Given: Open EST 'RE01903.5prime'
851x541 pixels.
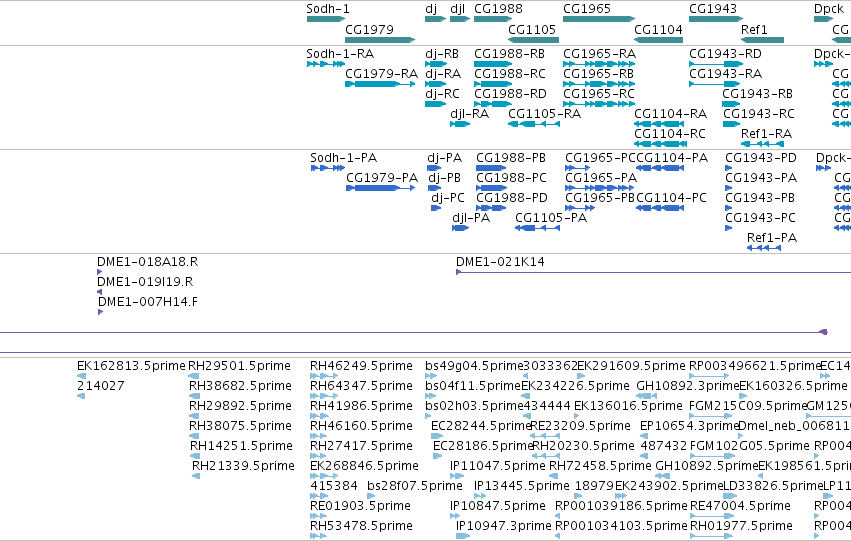Looking at the screenshot, I should click(360, 506).
